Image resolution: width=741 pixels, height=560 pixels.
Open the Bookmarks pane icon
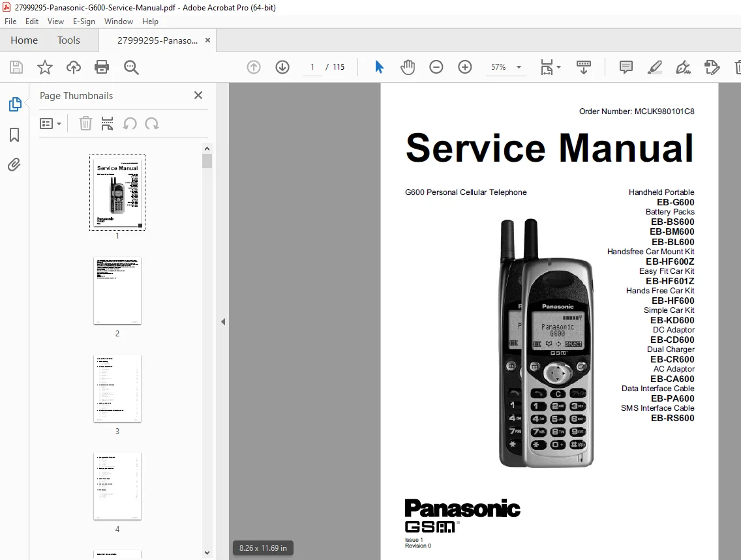[x=14, y=135]
